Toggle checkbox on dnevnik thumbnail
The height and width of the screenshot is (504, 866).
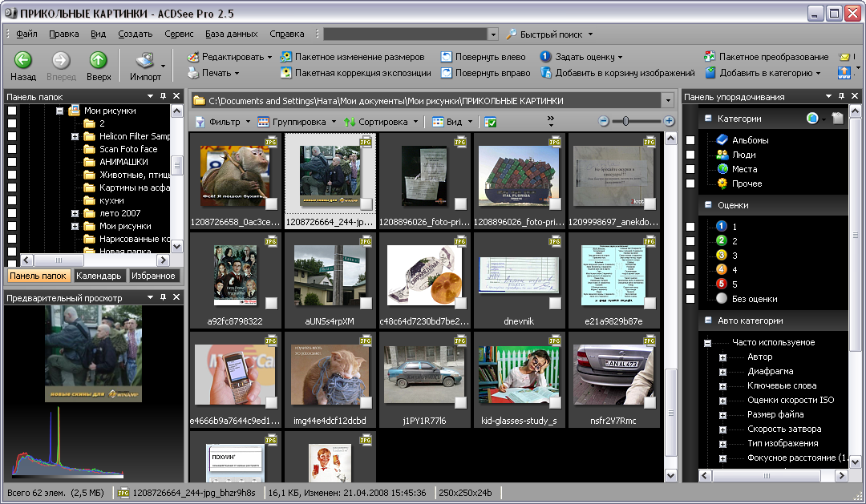pos(555,303)
